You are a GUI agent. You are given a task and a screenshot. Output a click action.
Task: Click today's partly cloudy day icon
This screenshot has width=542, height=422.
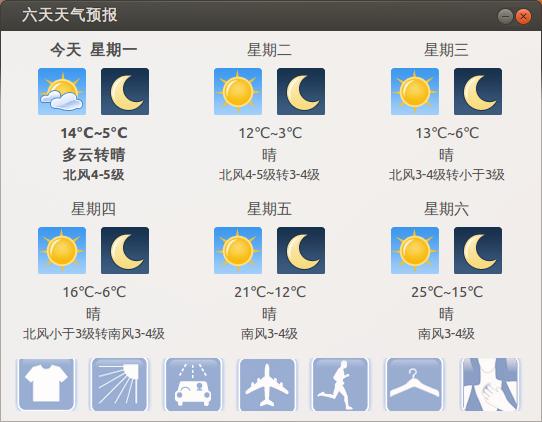[x=62, y=91]
